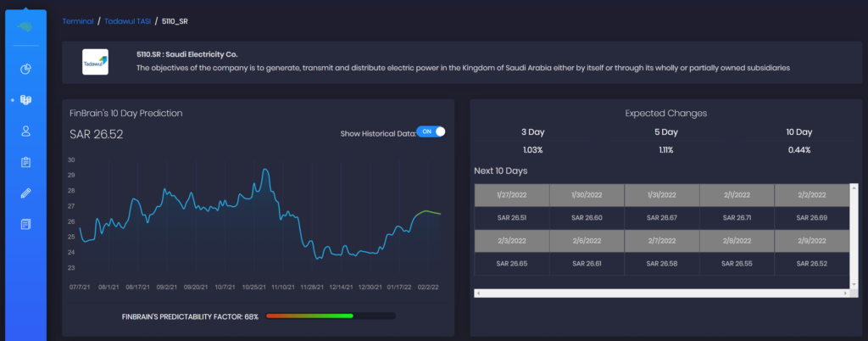This screenshot has width=868, height=341.
Task: Select the coins stack sidebar icon
Action: (25, 100)
